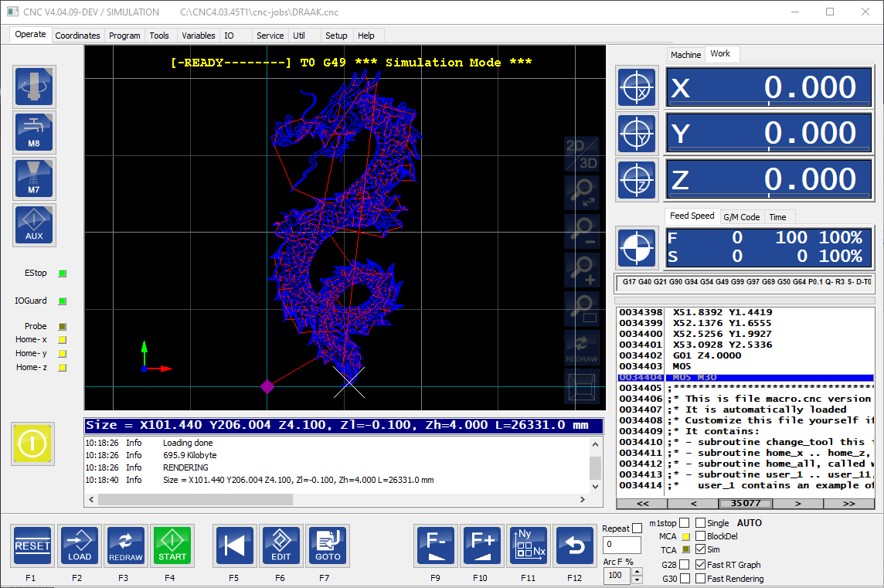Toggle the Fast Rendering checkbox
Image resolution: width=884 pixels, height=588 pixels.
[701, 579]
